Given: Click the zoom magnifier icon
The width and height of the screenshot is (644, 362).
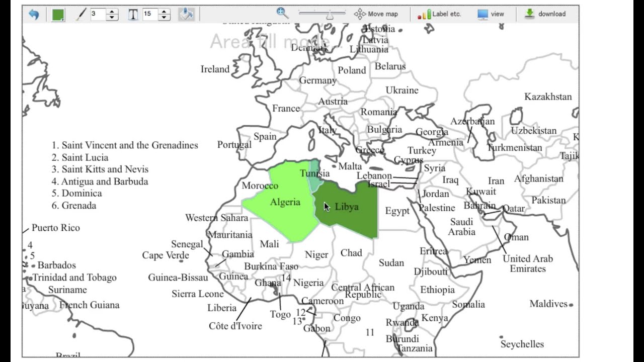Looking at the screenshot, I should (x=282, y=14).
